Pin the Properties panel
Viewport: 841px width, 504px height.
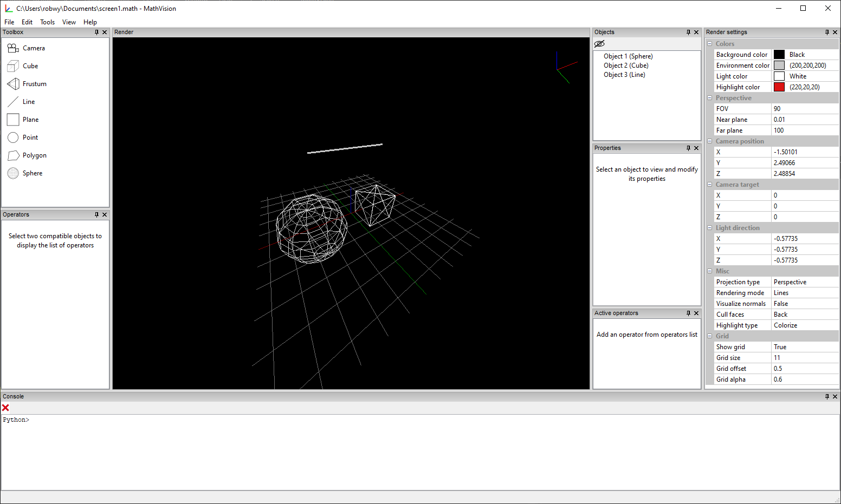[688, 148]
